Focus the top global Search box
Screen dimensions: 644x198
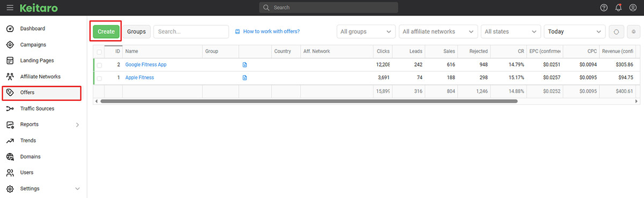328,8
